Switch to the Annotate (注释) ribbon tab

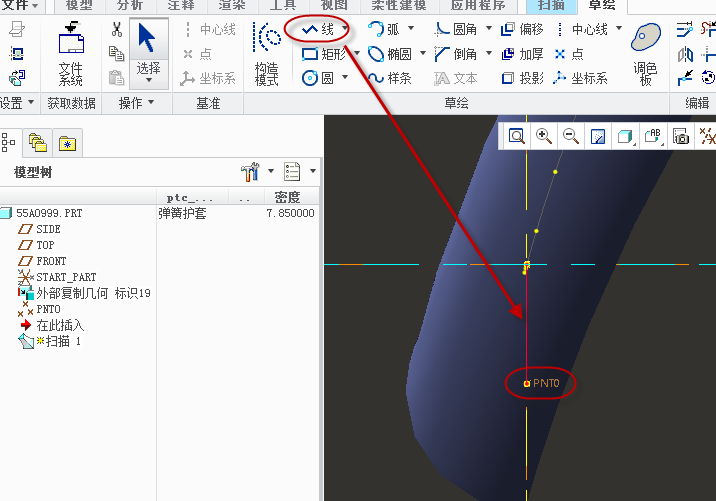pos(181,5)
